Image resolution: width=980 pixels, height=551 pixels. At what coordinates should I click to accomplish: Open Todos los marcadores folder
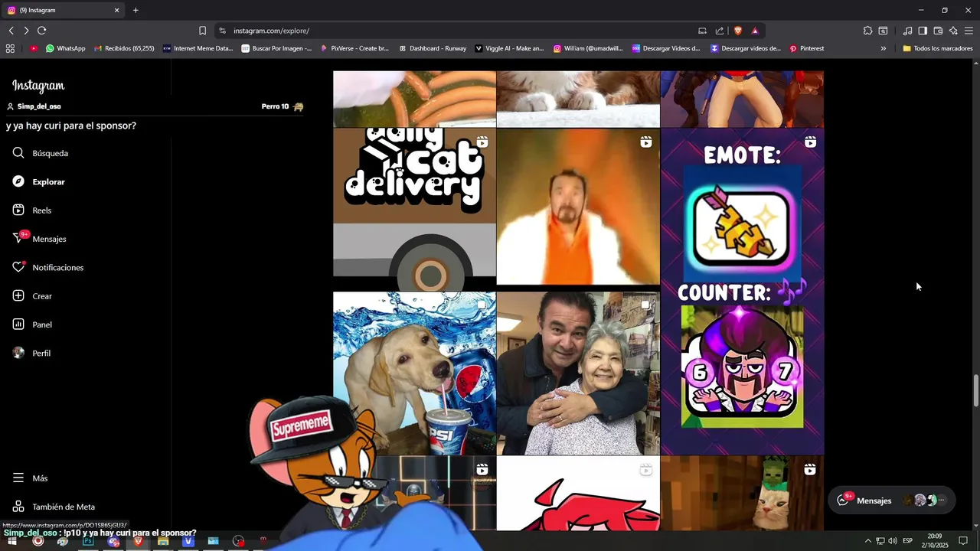point(937,48)
